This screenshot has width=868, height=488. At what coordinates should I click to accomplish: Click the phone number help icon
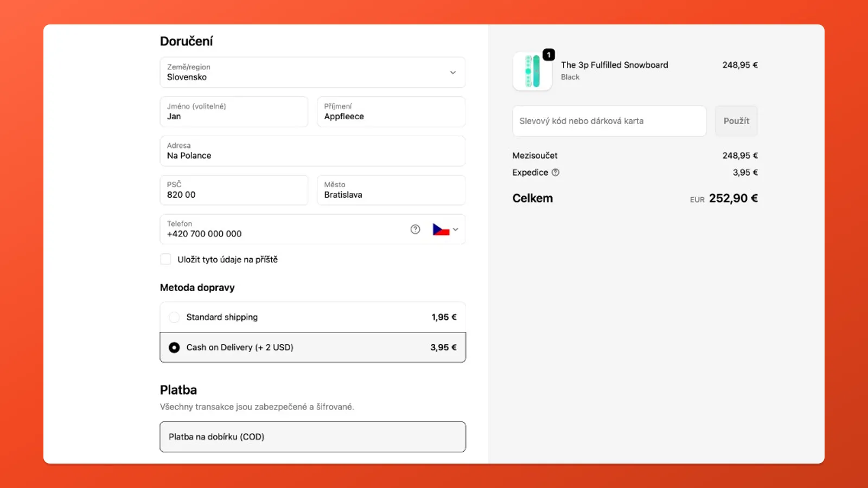pos(415,229)
